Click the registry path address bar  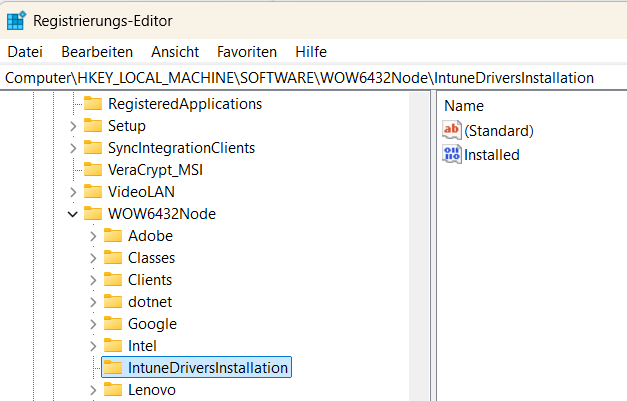[x=300, y=77]
